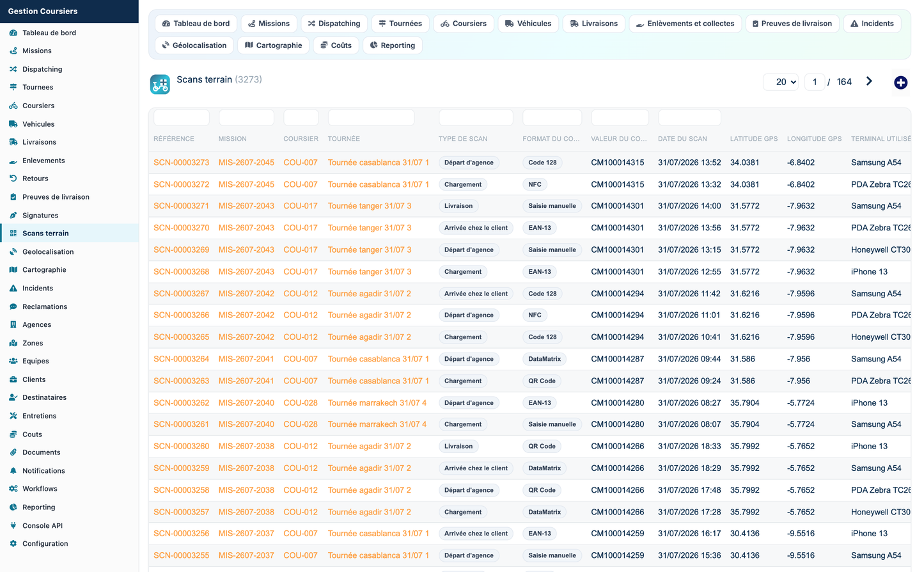Click the page number input showing 1
The image size is (924, 572).
814,82
